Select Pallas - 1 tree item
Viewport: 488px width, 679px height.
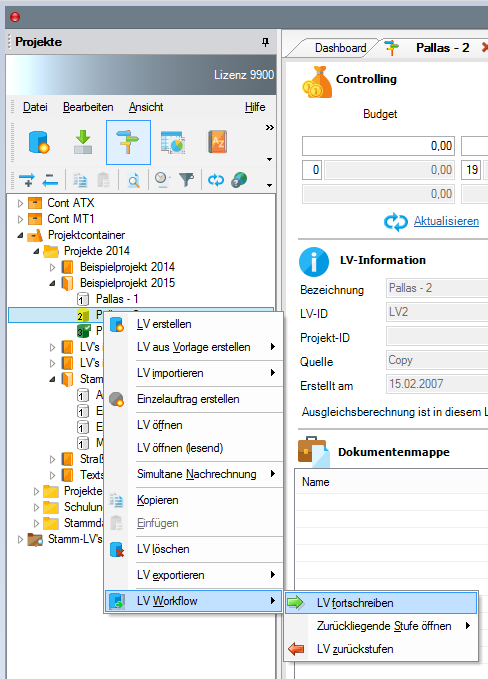117,299
